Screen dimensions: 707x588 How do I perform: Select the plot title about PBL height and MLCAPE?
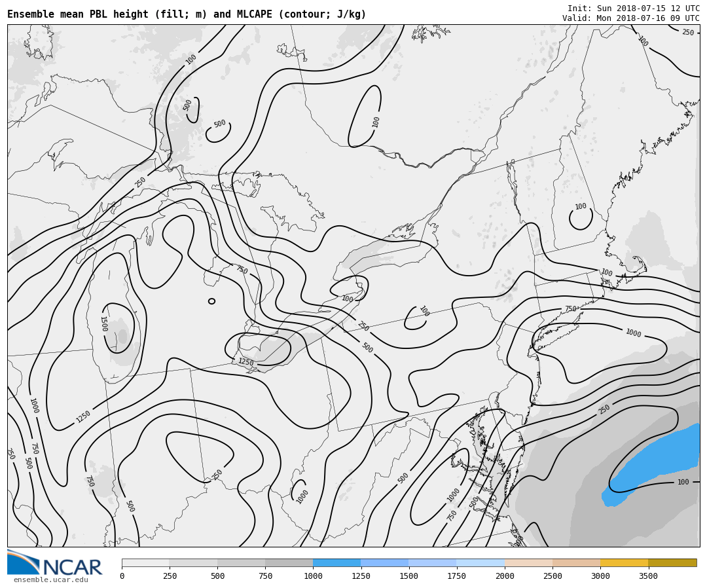[187, 14]
